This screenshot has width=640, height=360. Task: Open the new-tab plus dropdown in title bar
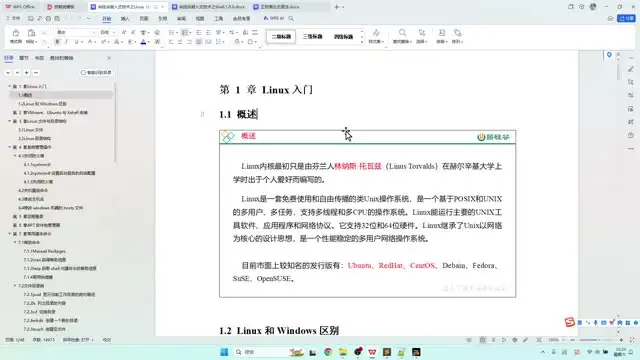pyautogui.click(x=343, y=7)
